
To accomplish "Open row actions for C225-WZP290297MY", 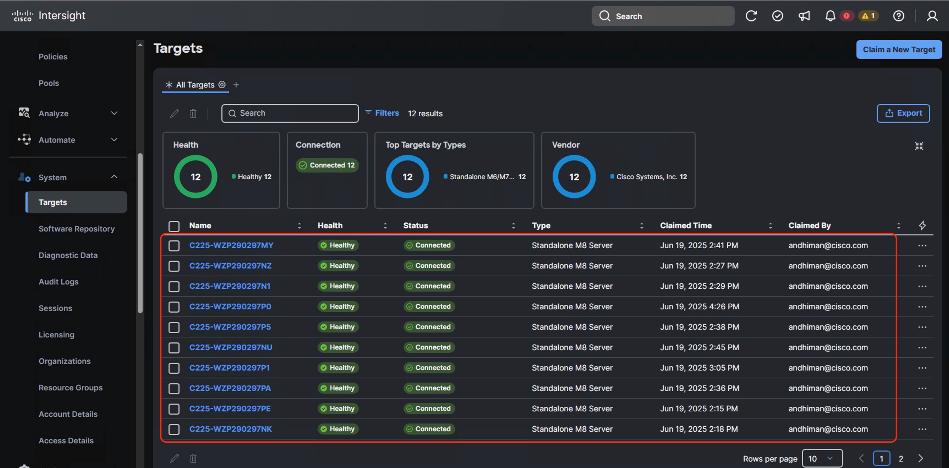I will [x=922, y=245].
